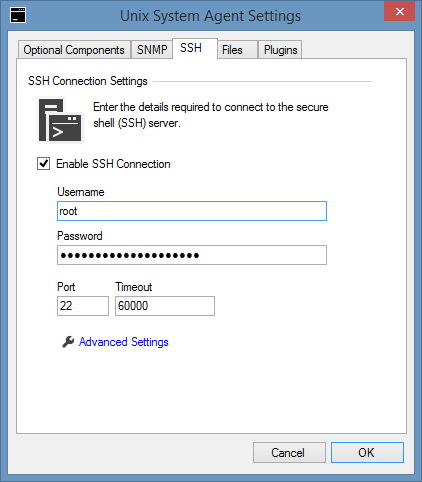
Task: Switch to the Optional Components tab
Action: (x=74, y=50)
